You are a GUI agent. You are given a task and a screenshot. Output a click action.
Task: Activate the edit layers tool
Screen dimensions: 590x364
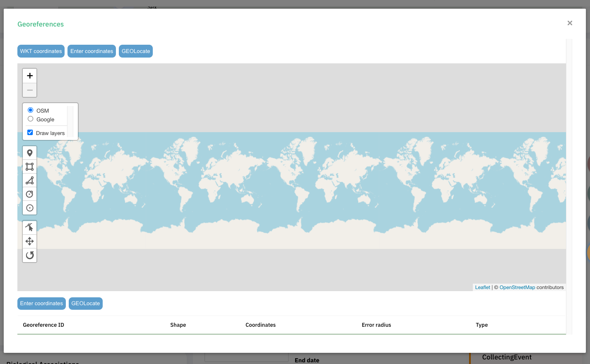click(x=29, y=227)
